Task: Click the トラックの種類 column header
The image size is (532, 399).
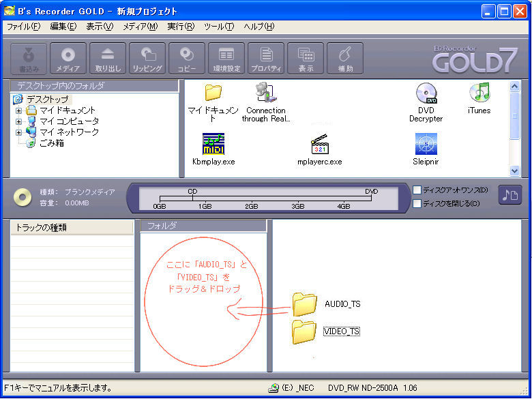Action: [72, 227]
